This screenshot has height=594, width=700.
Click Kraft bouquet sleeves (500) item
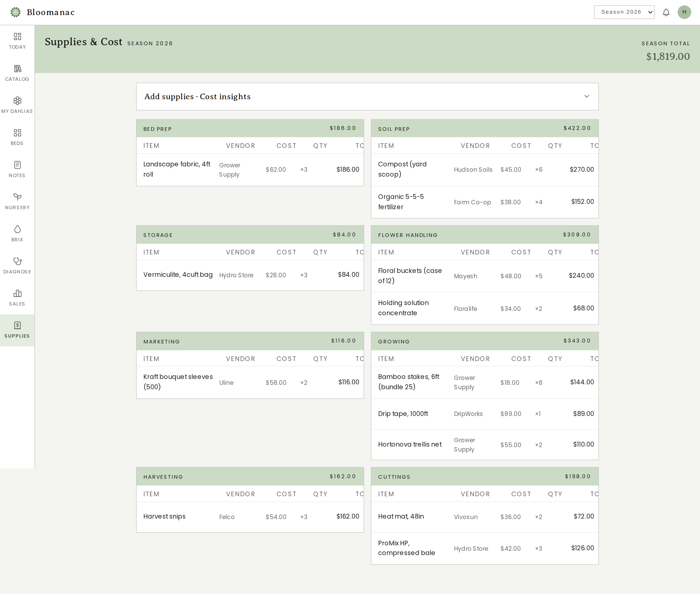(178, 381)
